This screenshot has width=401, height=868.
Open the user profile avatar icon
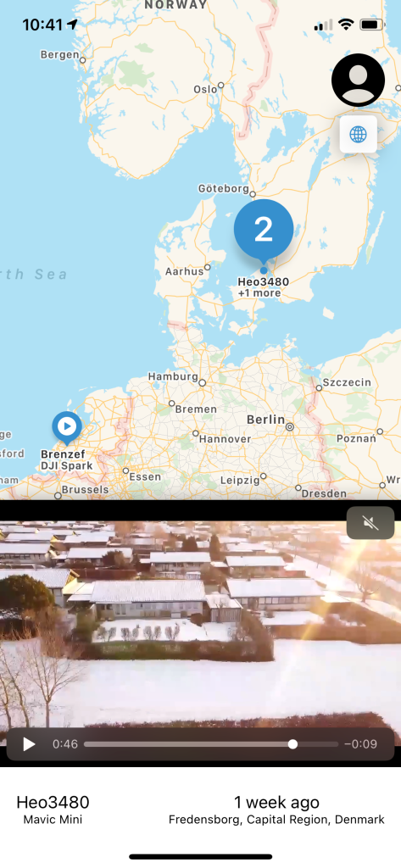pyautogui.click(x=358, y=81)
